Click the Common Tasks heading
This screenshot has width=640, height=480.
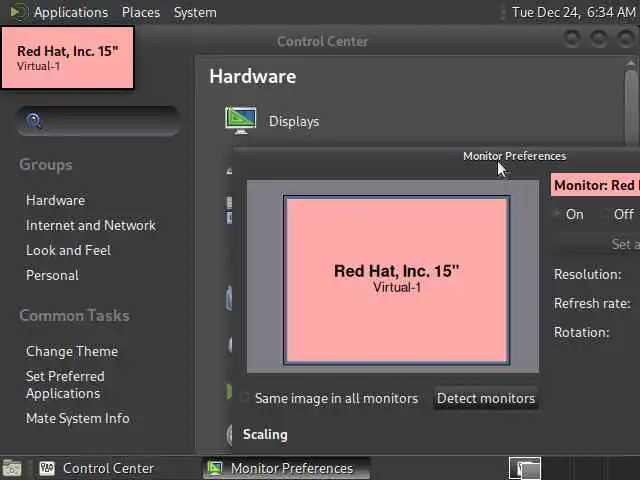74,316
